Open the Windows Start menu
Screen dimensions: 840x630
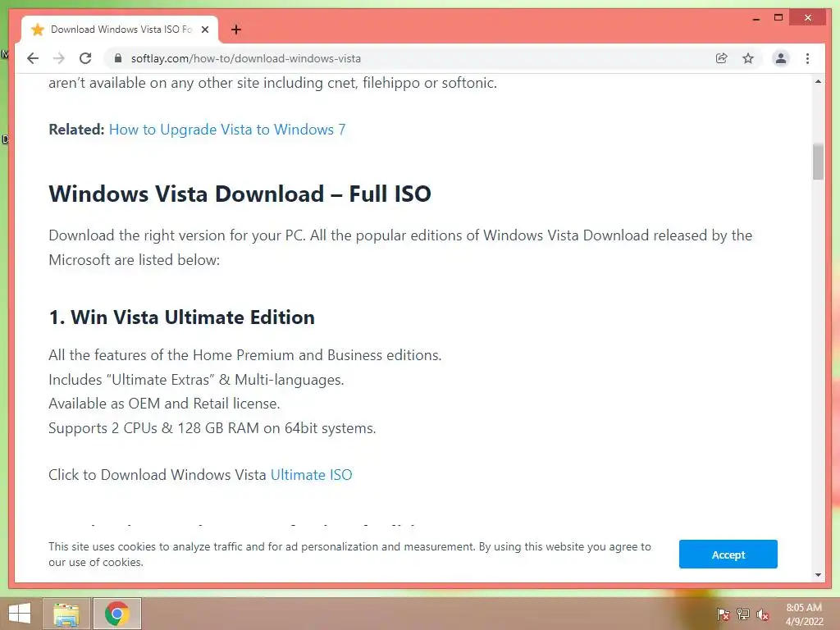tap(20, 614)
